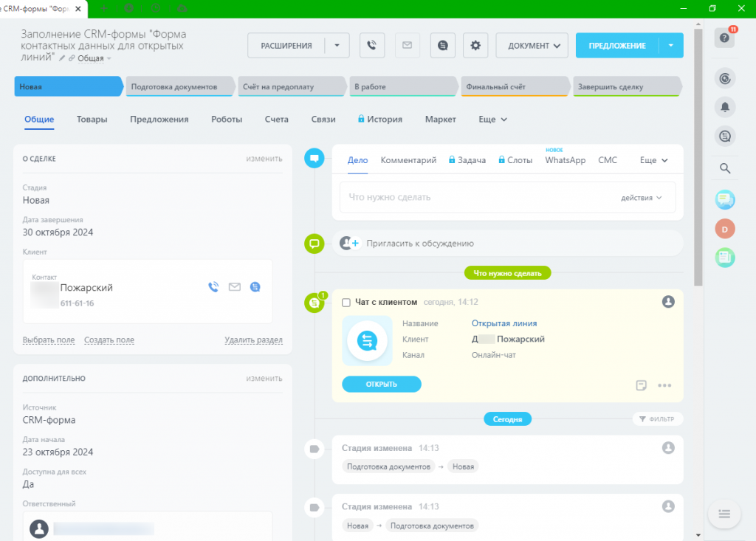This screenshot has width=756, height=541.
Task: Open the Bitrix24 spiral icon in right sidebar
Action: coord(725,78)
